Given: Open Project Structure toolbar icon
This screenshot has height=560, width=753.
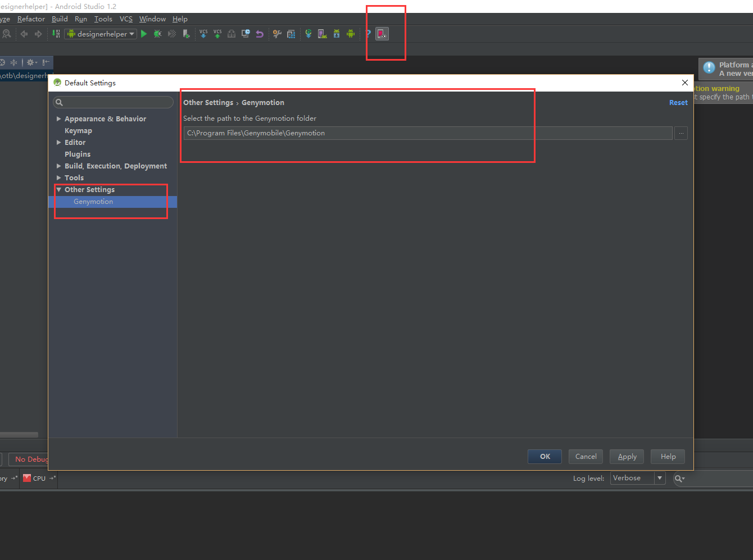Looking at the screenshot, I should pos(291,34).
